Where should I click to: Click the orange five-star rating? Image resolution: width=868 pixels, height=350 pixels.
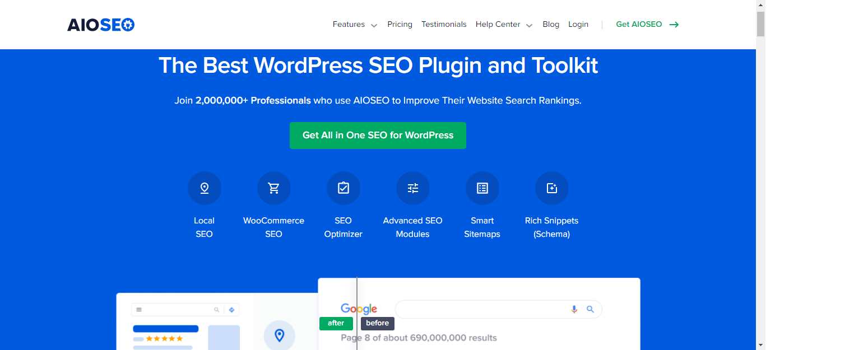164,338
